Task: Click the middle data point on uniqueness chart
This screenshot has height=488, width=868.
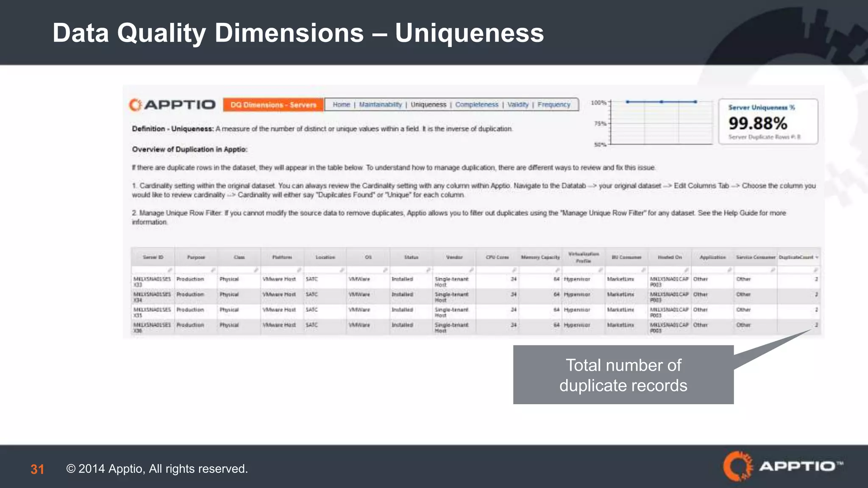Action: click(x=661, y=102)
